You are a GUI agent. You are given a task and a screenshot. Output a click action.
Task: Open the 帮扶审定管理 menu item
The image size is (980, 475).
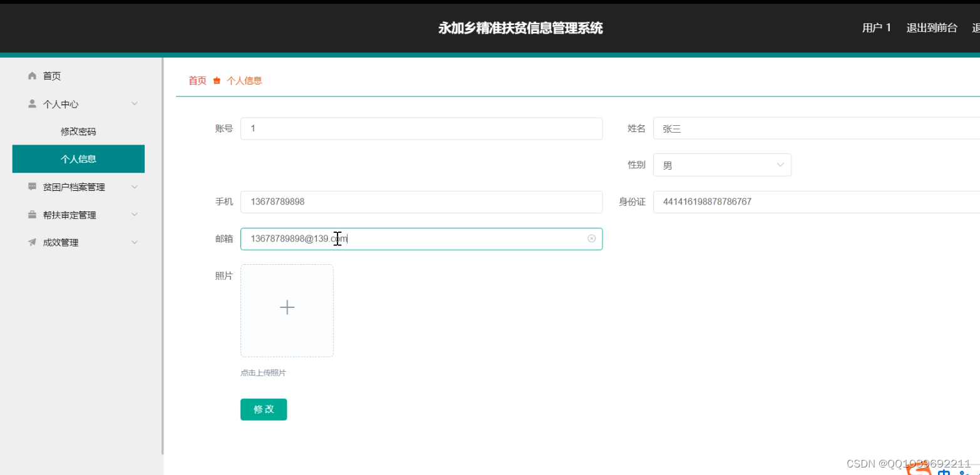point(78,215)
